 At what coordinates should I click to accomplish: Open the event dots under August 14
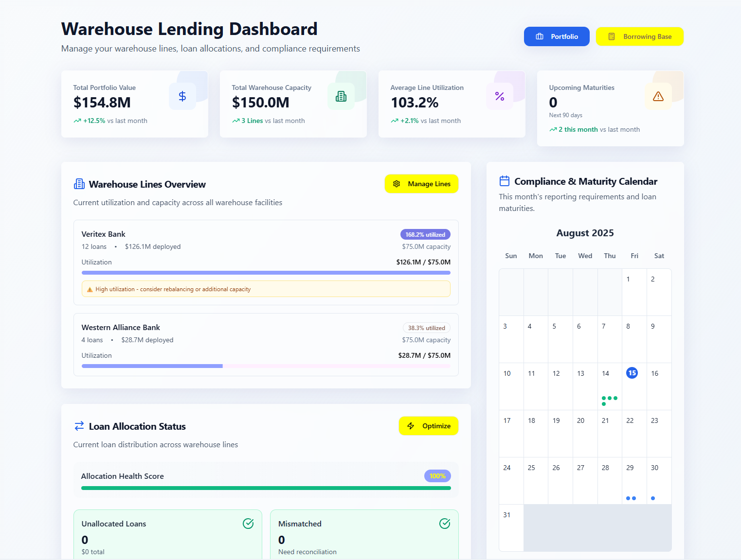pos(610,399)
